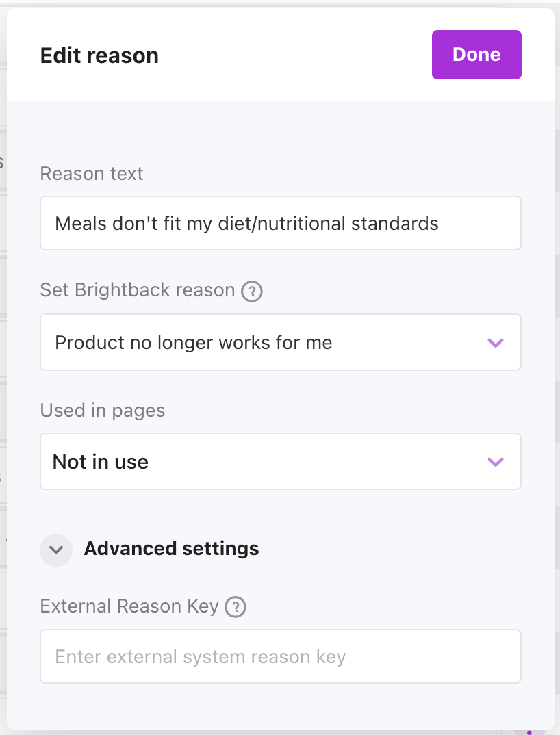Click chevron arrow in Brightback reason dropdown
The image size is (560, 735).
coord(495,343)
